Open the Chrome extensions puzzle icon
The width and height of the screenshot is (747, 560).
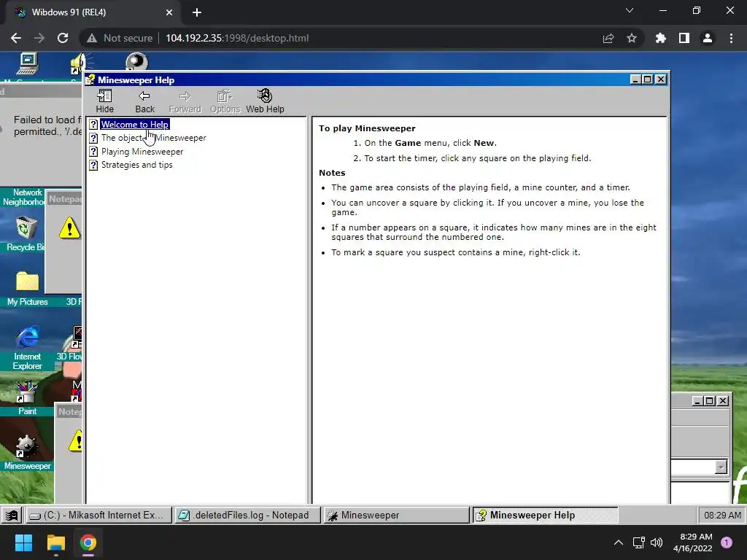661,38
